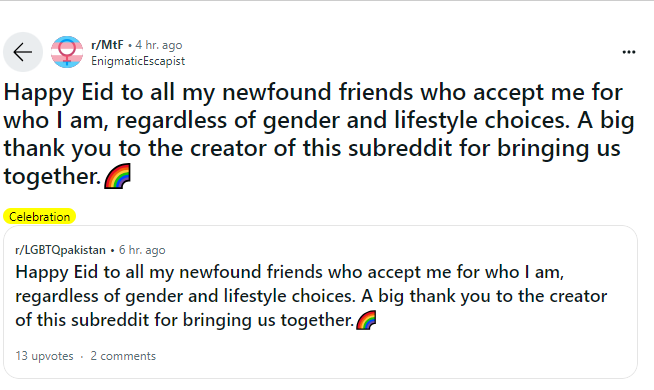Open the r/MtF community avatar icon

(67, 52)
